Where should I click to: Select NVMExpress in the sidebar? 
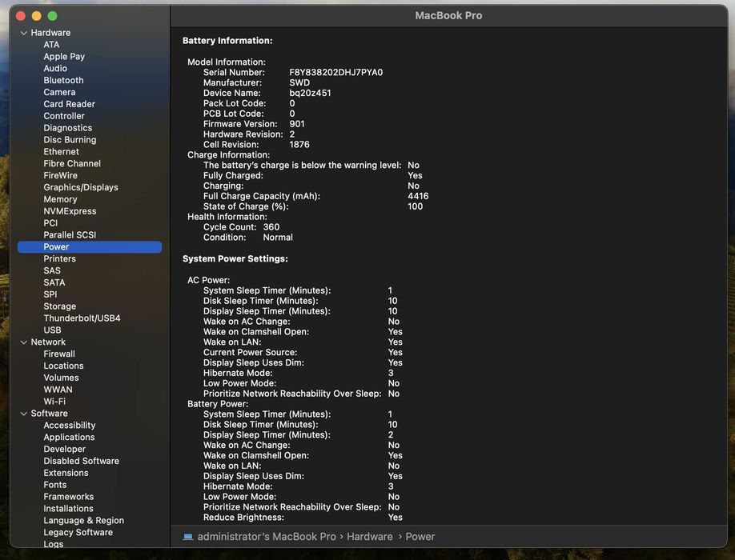coord(70,211)
